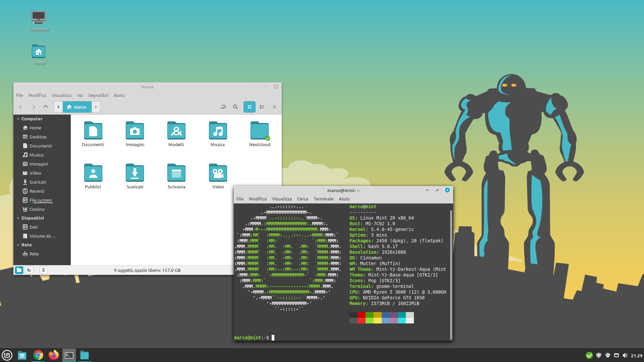644x362 pixels.
Task: Launch Firefox from the taskbar
Action: click(53, 355)
